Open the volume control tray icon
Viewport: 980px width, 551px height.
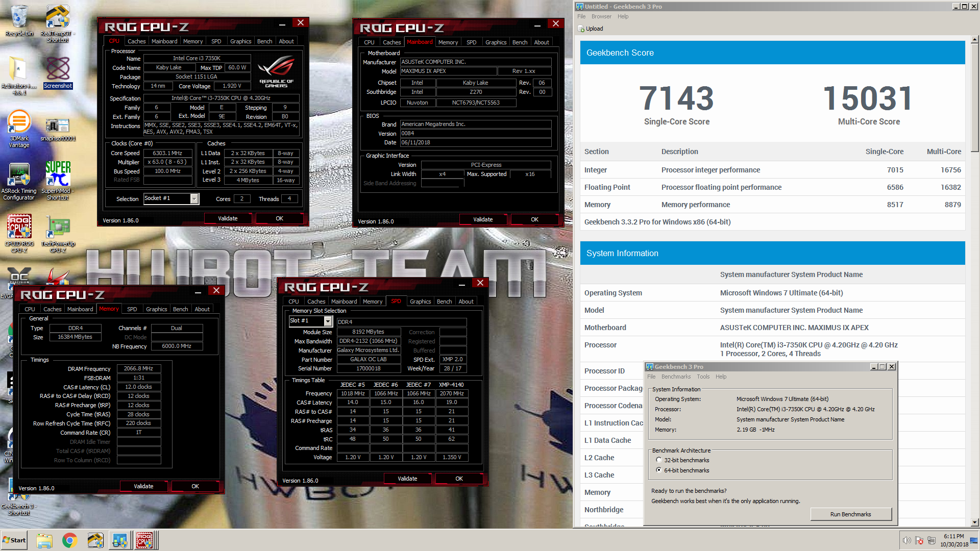pyautogui.click(x=906, y=540)
